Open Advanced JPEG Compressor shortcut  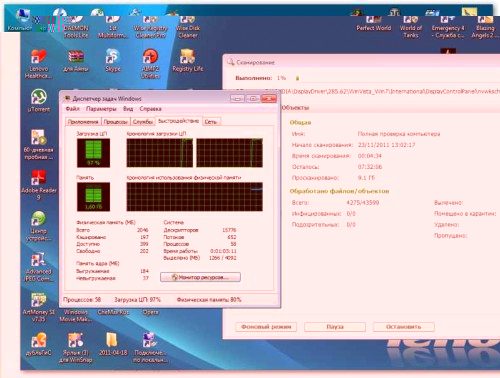(39, 267)
